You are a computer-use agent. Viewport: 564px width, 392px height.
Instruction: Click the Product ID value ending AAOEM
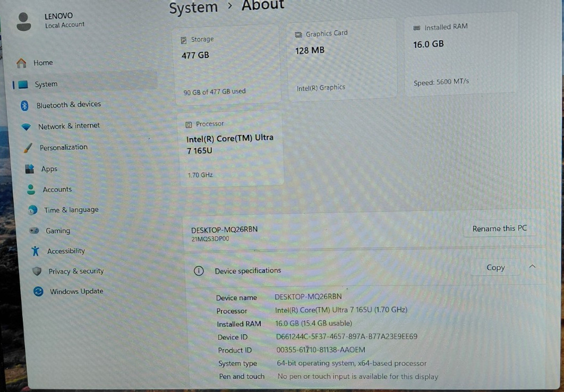tap(320, 350)
